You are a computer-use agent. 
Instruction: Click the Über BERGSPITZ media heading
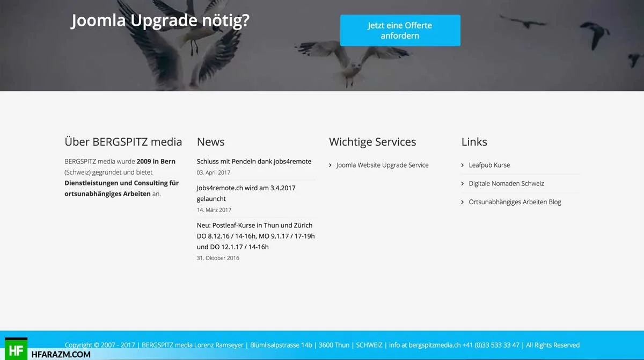point(123,142)
